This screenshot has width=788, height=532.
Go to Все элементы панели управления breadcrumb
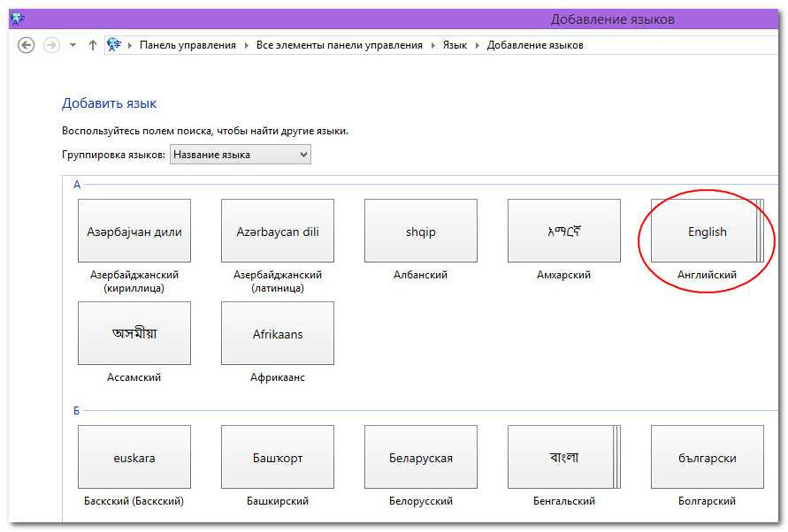(339, 45)
